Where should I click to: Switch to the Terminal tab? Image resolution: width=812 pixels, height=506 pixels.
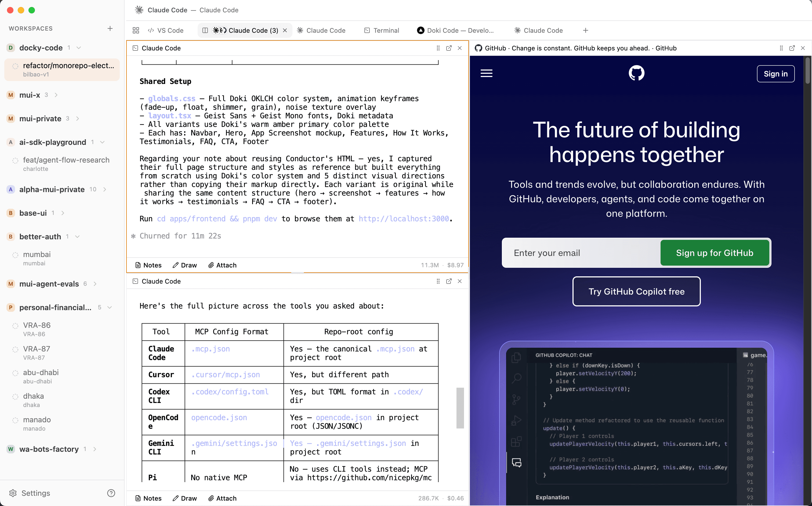click(x=382, y=30)
